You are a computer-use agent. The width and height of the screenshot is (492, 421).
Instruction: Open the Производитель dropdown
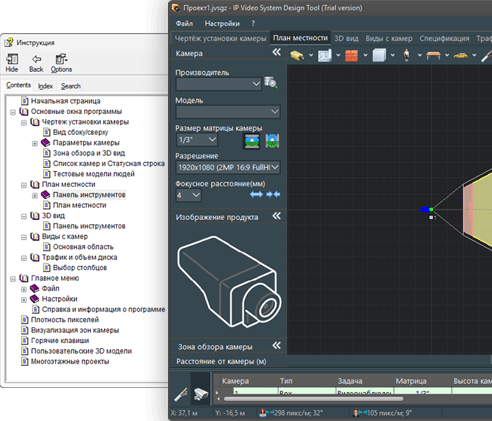pyautogui.click(x=218, y=84)
